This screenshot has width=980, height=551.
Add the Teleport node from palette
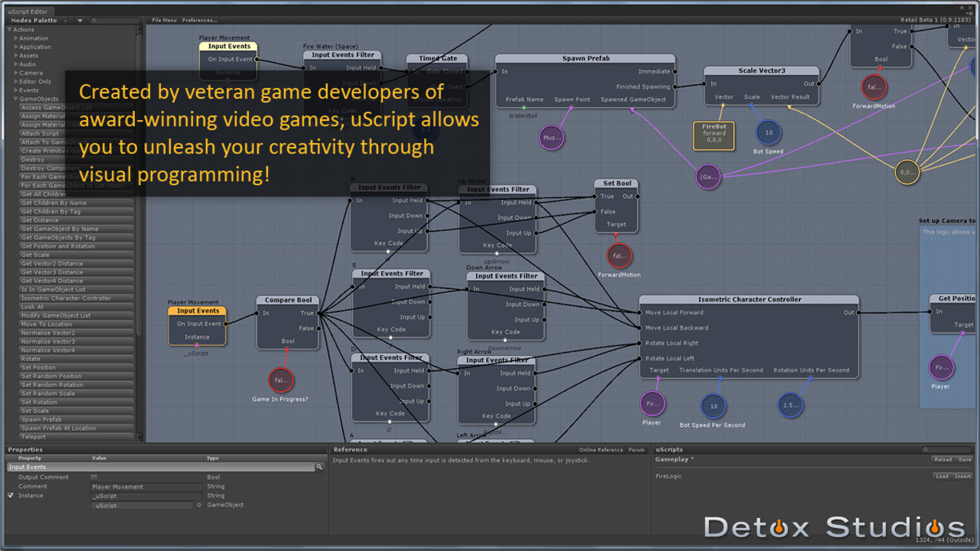point(76,437)
